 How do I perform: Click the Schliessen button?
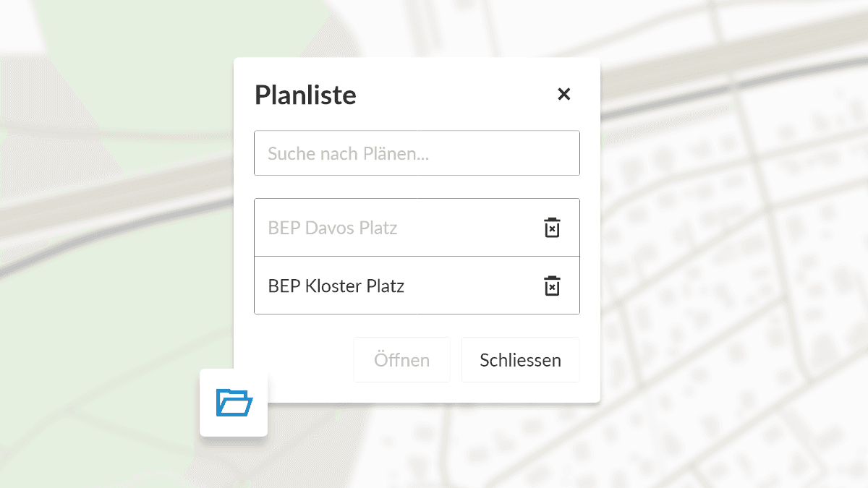520,360
